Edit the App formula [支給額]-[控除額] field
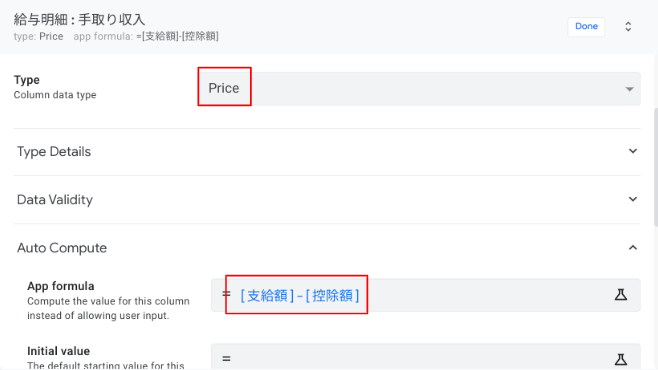The image size is (658, 370). pos(426,295)
